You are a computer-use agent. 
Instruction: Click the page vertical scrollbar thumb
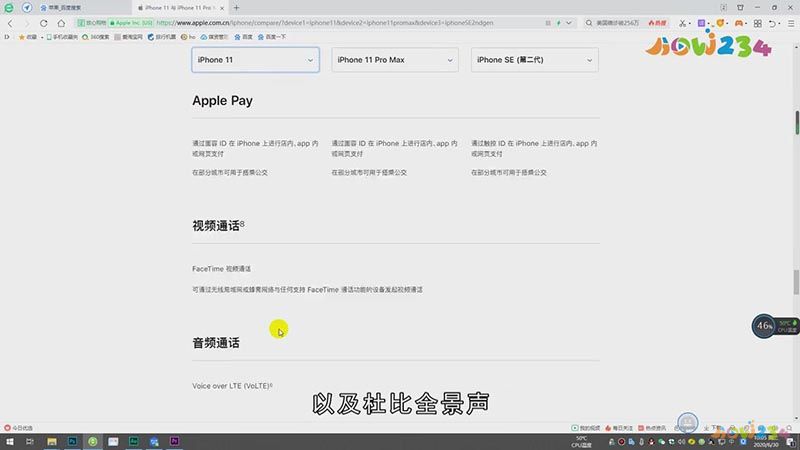pos(796,282)
